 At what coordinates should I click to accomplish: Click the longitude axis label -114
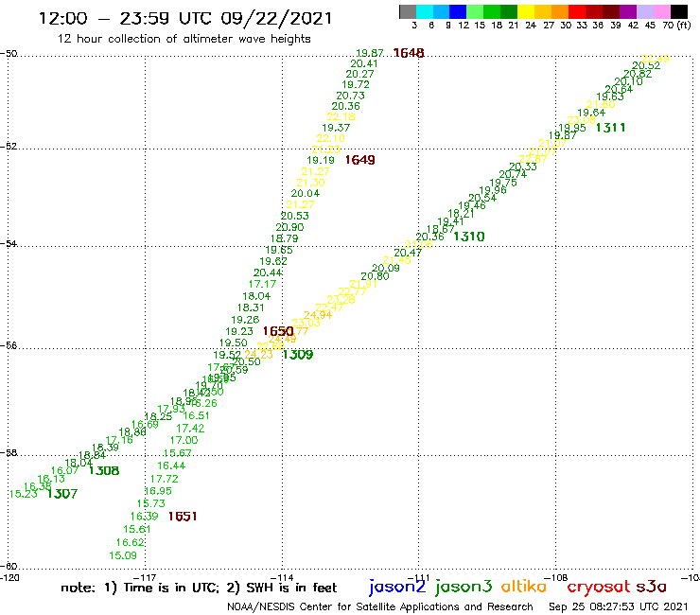(x=281, y=577)
